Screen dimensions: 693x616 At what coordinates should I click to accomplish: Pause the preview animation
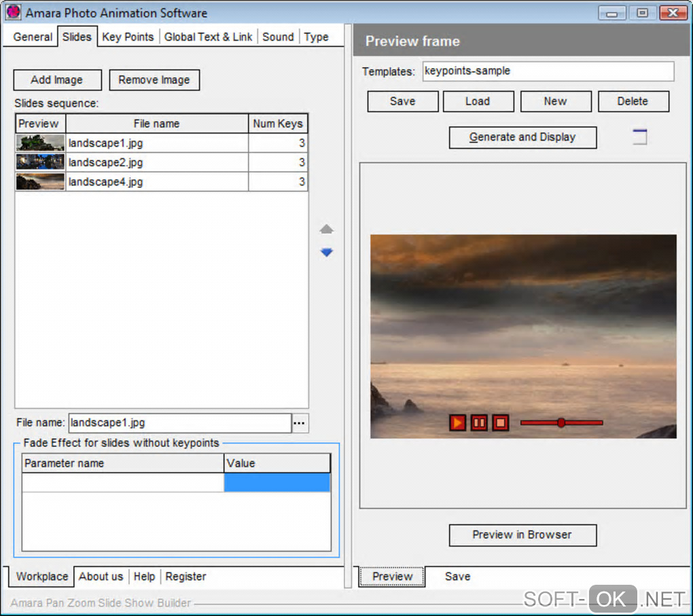click(x=479, y=423)
